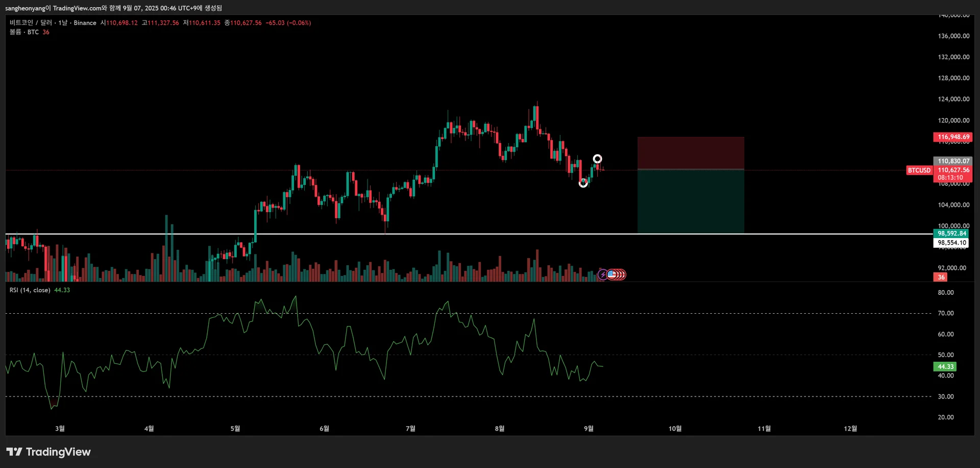Click the RSI (14, close) indicator label

(30, 290)
